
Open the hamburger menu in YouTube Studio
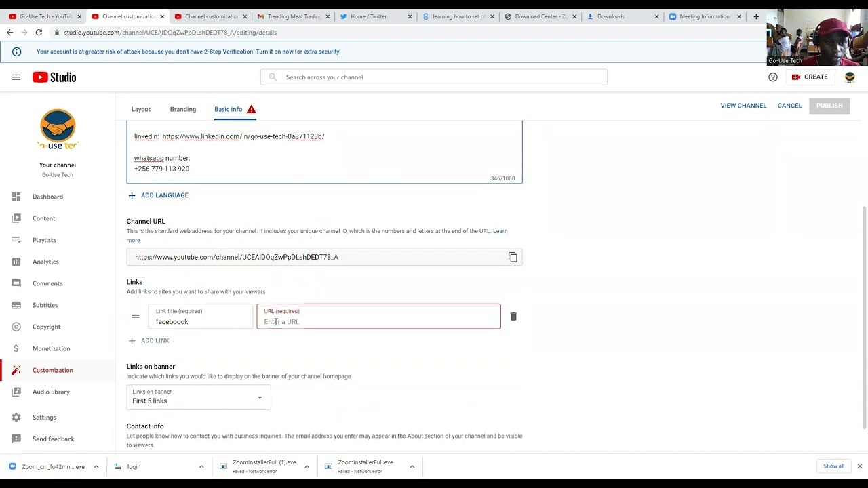pos(16,77)
